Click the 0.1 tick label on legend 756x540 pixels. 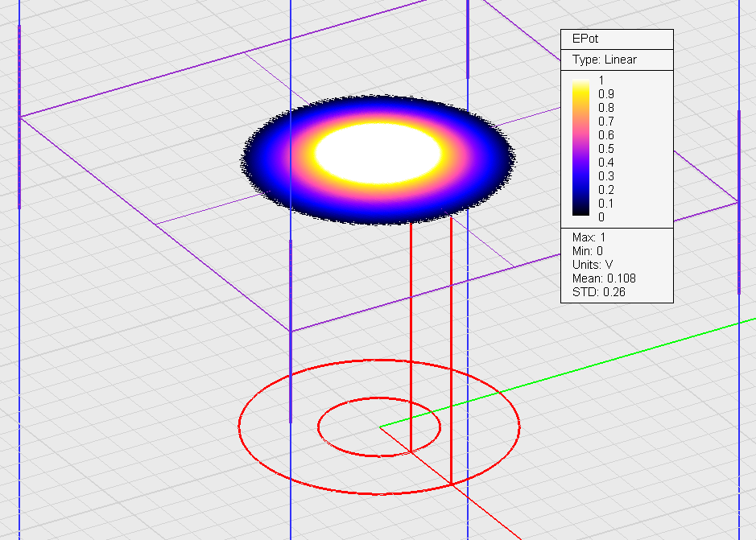(x=606, y=204)
